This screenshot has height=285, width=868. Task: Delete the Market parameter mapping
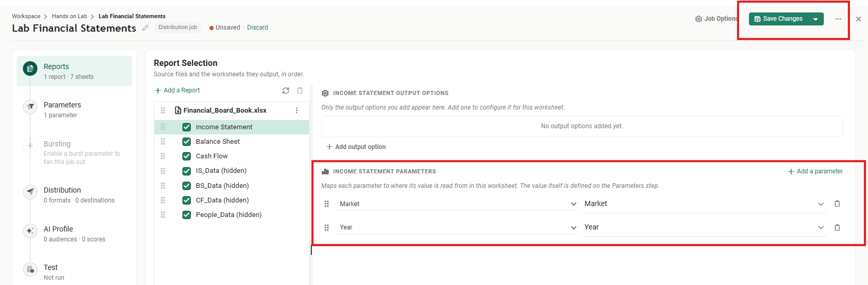point(837,203)
